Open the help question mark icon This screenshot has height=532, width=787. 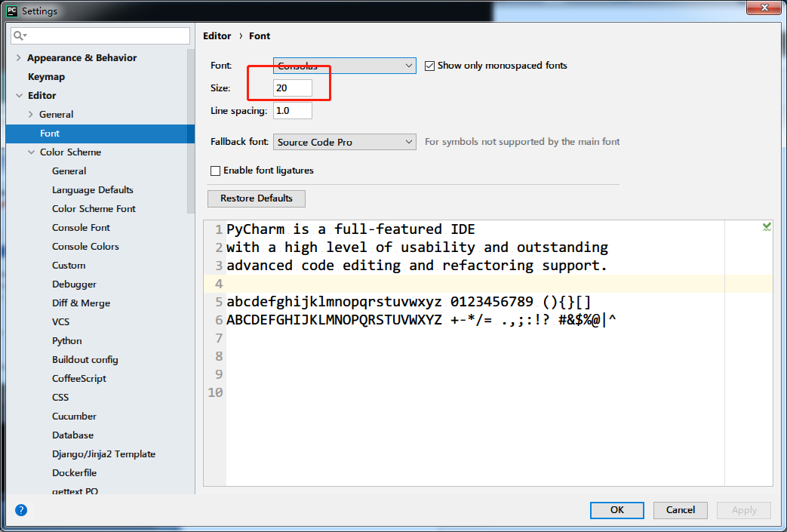pos(21,510)
